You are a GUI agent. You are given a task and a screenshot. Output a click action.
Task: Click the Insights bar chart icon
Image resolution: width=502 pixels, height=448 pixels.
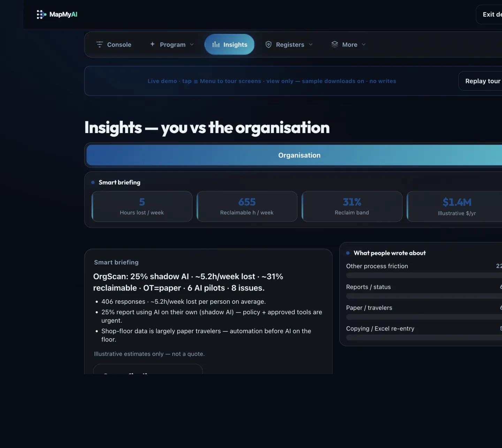pos(216,45)
